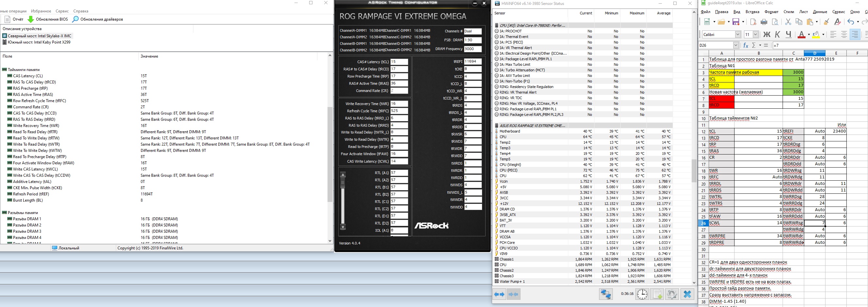Export the spreadsheet as PDF
The height and width of the screenshot is (307, 868).
tap(753, 22)
